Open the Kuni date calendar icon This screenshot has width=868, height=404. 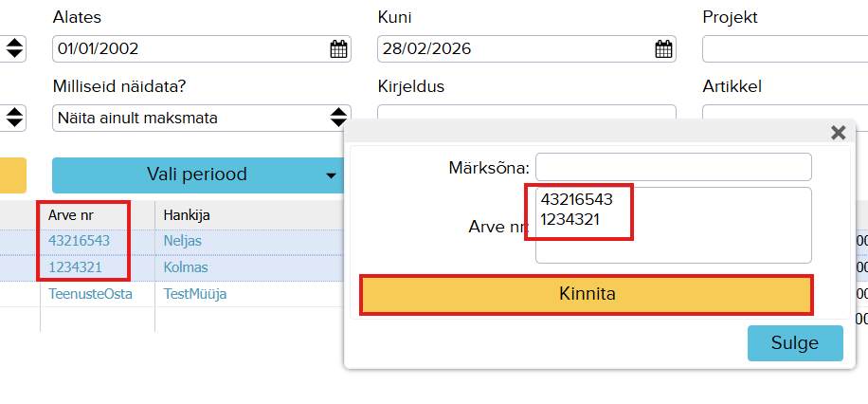click(x=663, y=49)
